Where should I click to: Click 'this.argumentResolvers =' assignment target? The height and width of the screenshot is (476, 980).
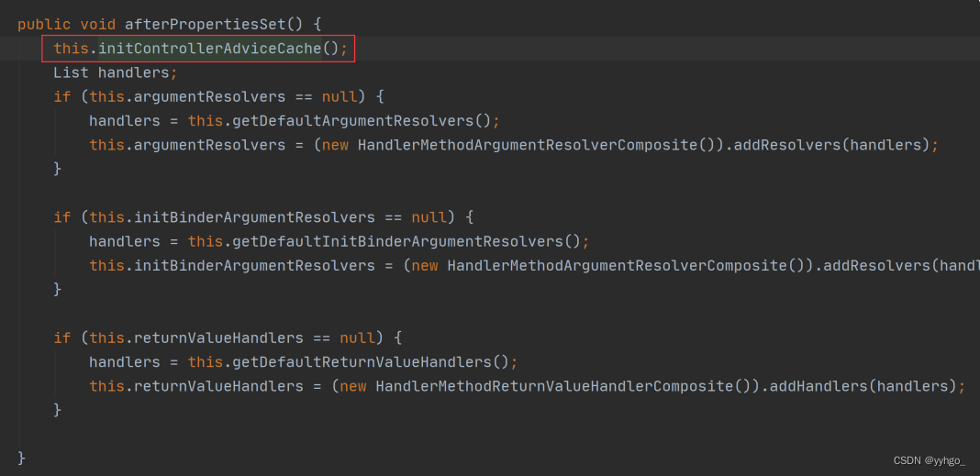(196, 145)
